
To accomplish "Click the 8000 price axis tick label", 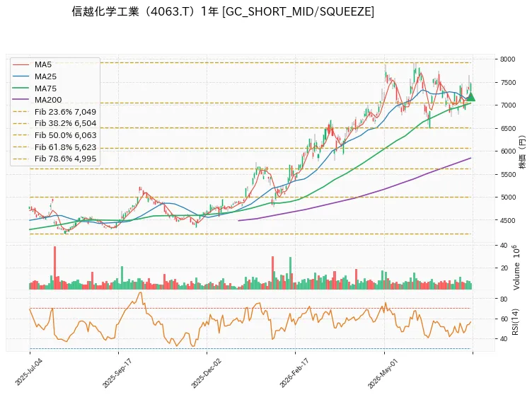I will 507,59.
